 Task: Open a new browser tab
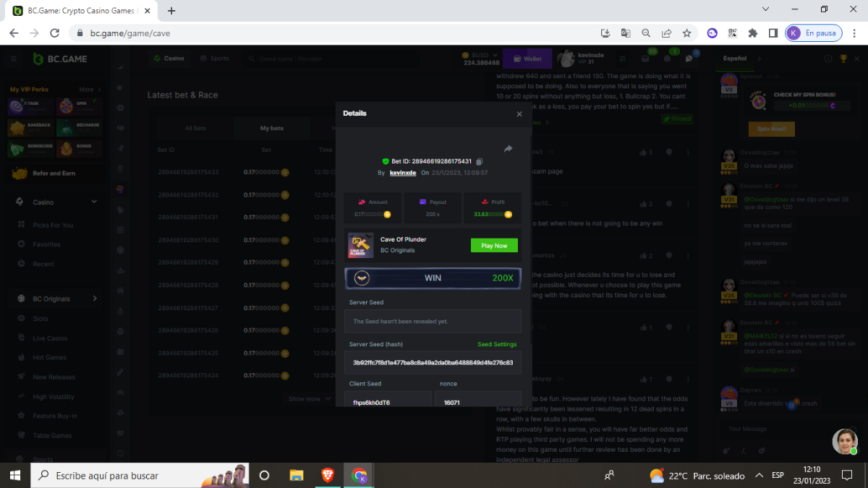coord(171,11)
